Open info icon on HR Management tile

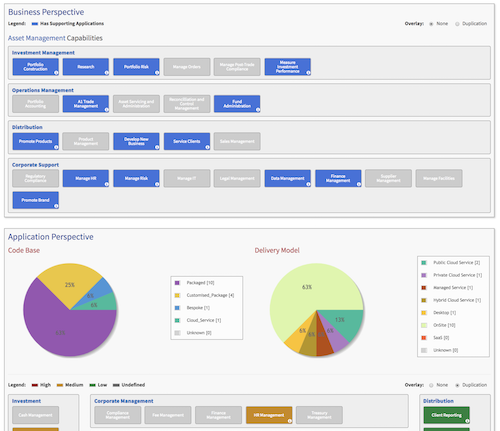pos(290,421)
